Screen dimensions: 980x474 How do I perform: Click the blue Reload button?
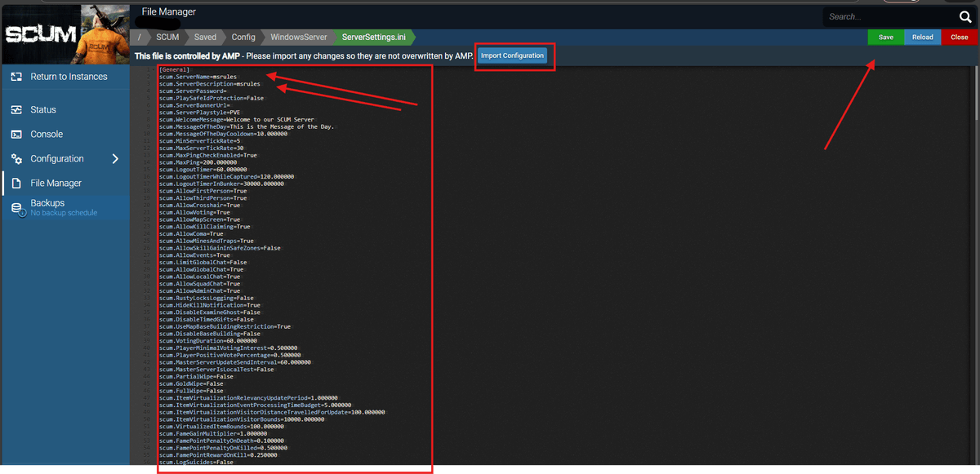923,37
